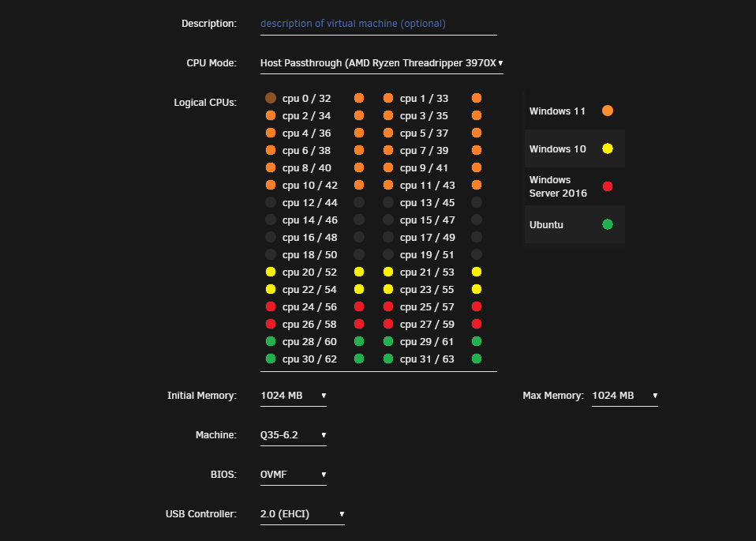The image size is (756, 541).
Task: Select the Ubuntu legend entry
Action: [574, 225]
